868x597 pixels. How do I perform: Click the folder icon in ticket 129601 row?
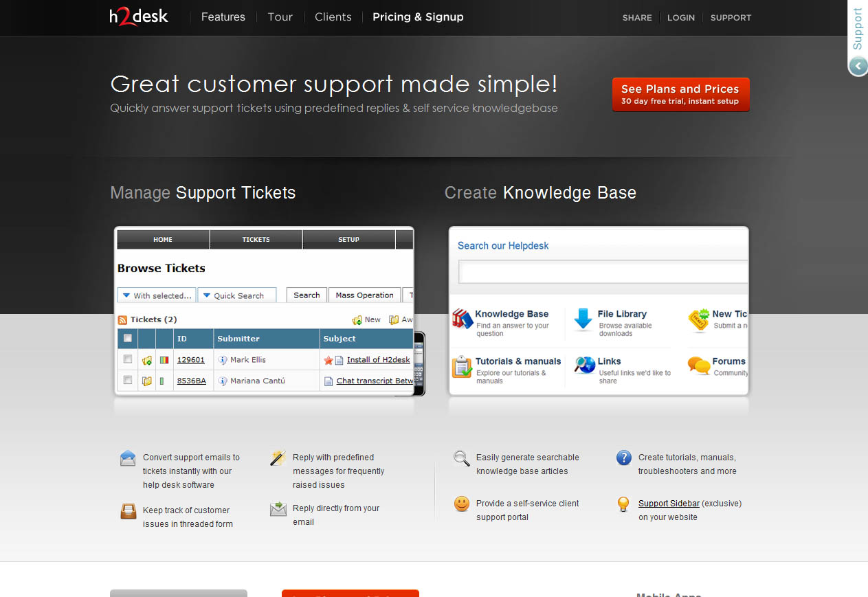coord(146,360)
